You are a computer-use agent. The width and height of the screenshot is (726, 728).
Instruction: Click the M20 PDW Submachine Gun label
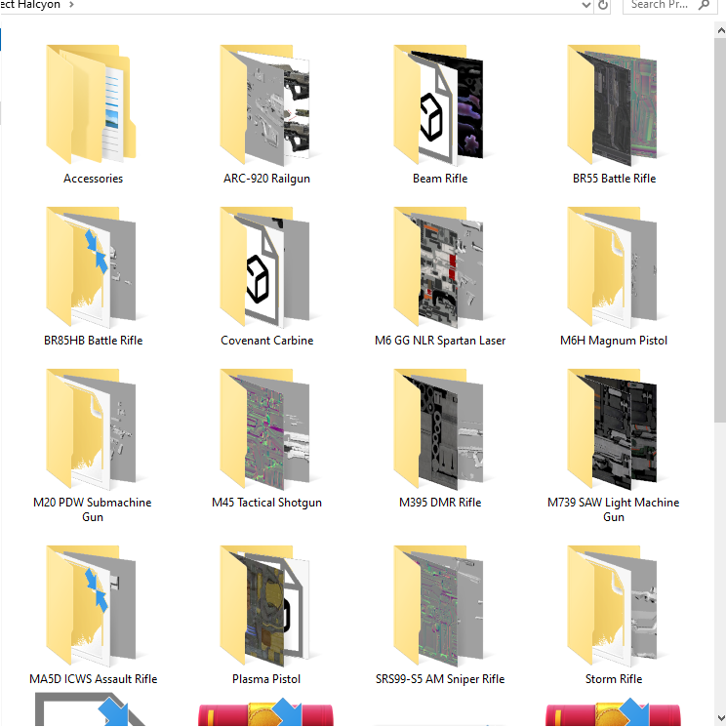93,509
